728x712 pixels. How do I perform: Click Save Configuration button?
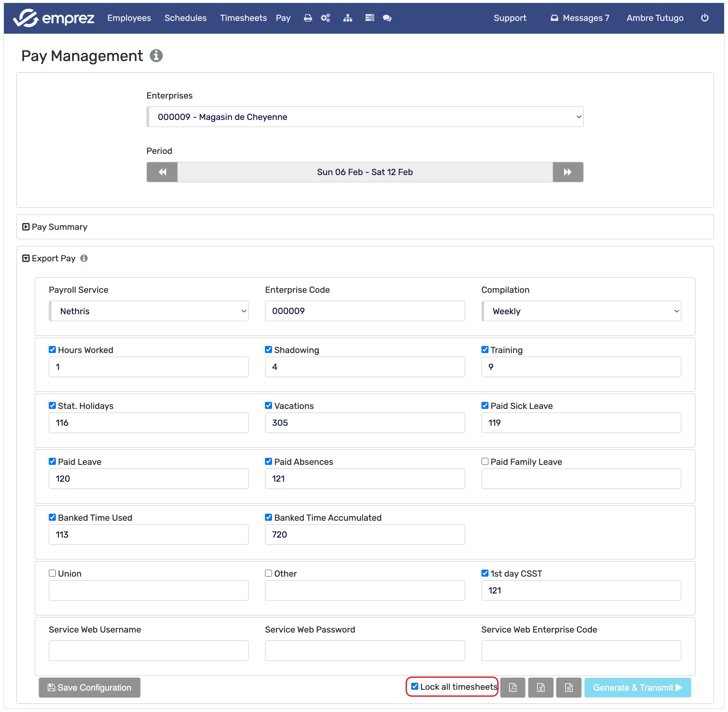point(89,687)
